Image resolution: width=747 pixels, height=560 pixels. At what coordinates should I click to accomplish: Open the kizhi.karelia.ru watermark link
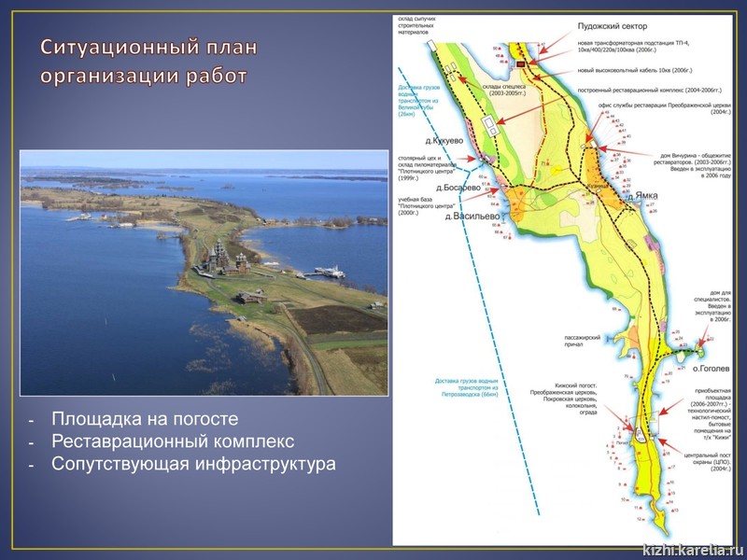(x=691, y=548)
